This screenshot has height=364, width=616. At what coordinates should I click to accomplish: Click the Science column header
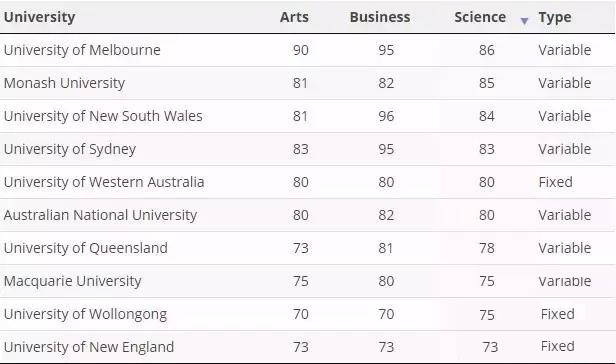click(x=480, y=17)
